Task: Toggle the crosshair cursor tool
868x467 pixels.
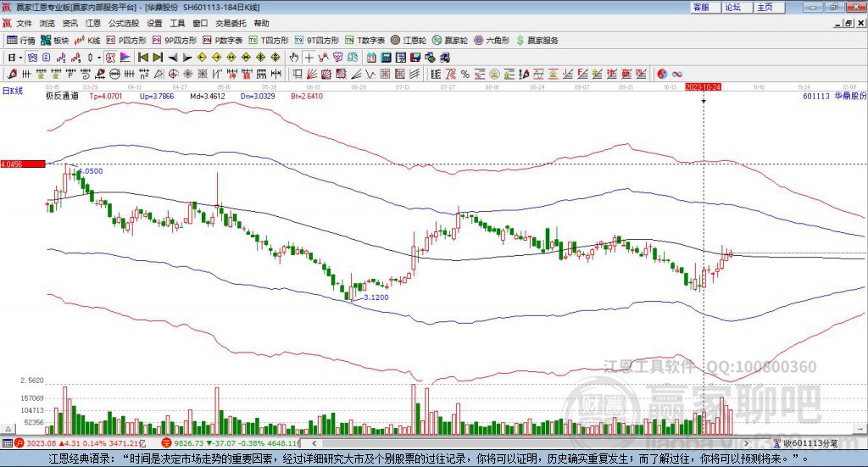Action: [309, 58]
